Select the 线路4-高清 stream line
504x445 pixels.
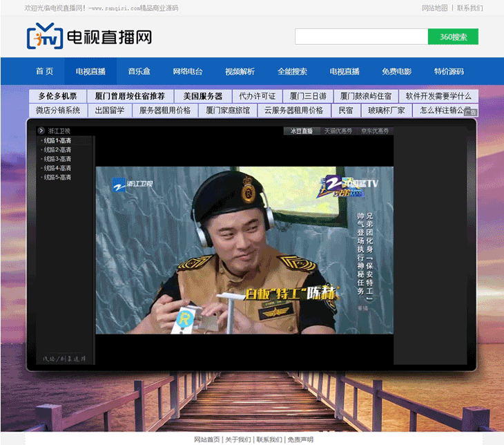[x=57, y=168]
